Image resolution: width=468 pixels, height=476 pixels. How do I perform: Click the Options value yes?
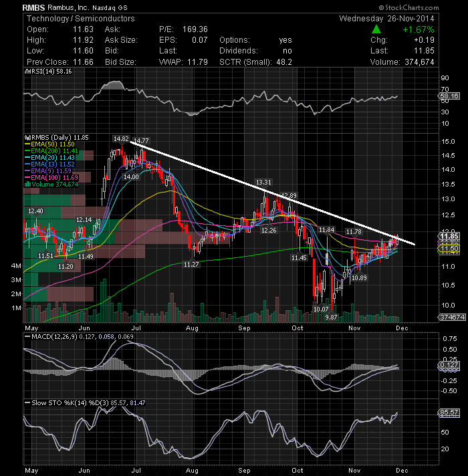click(x=285, y=40)
